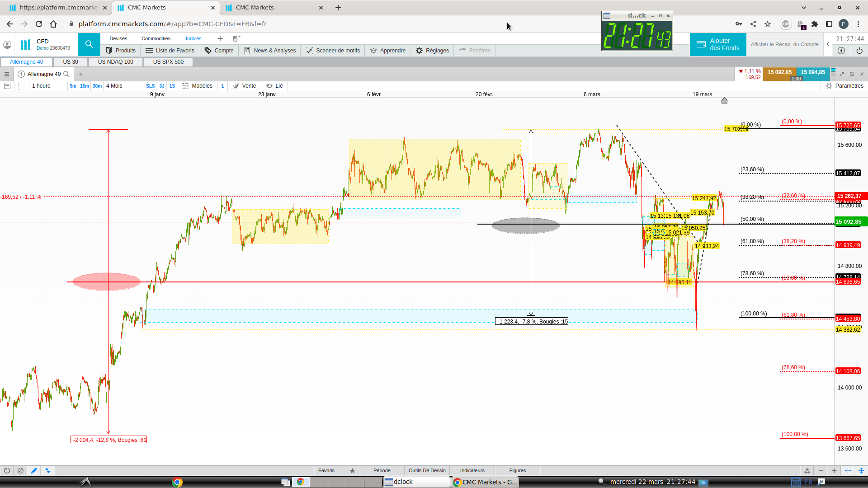Open the instrument search magnifier button
868x488 pixels.
pyautogui.click(x=89, y=44)
